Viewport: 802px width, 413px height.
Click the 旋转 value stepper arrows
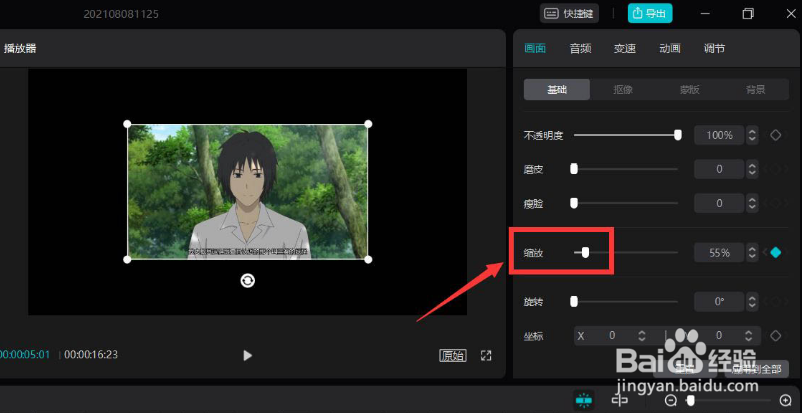point(752,301)
